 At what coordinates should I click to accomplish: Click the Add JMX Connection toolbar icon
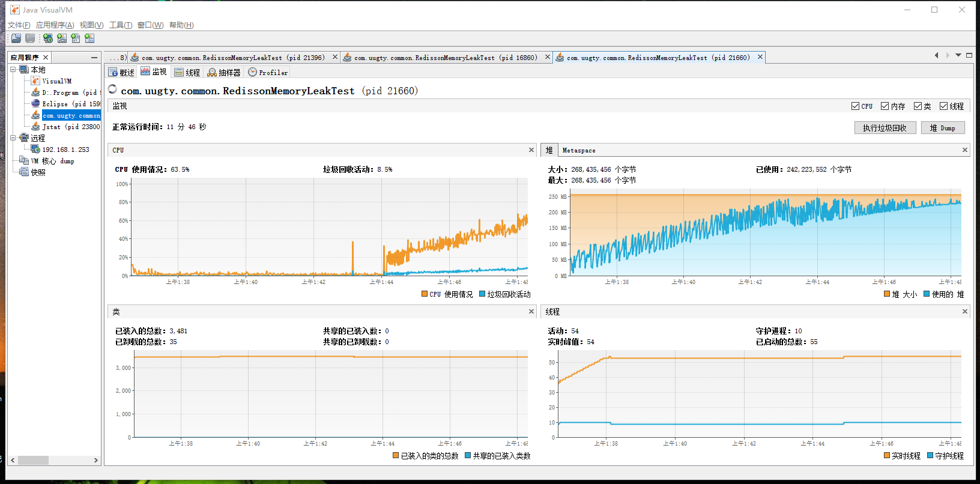point(62,38)
